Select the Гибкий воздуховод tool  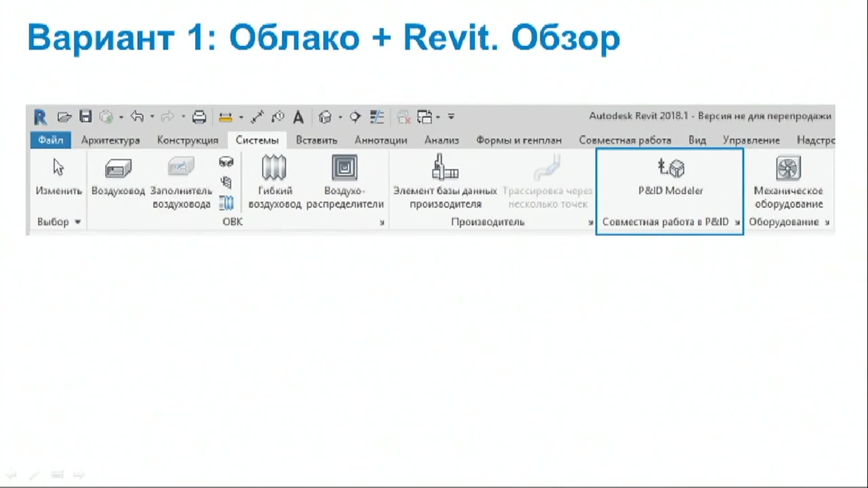coord(274,183)
